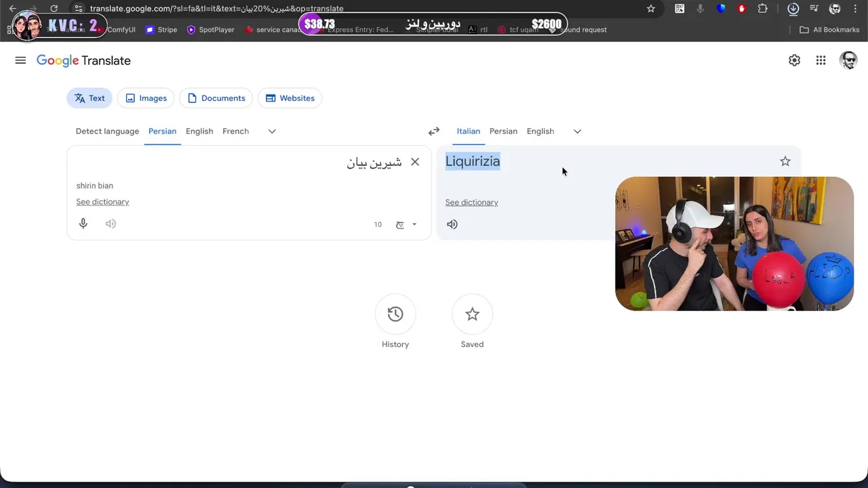Open the ComfyUI bookmark
This screenshot has height=488, width=868.
121,30
